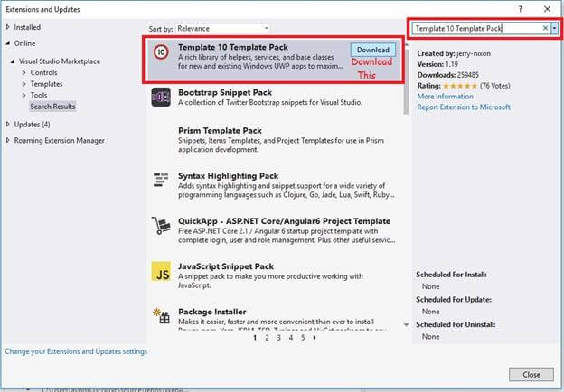The image size is (564, 392).
Task: Go to next results page arrow
Action: tap(315, 338)
